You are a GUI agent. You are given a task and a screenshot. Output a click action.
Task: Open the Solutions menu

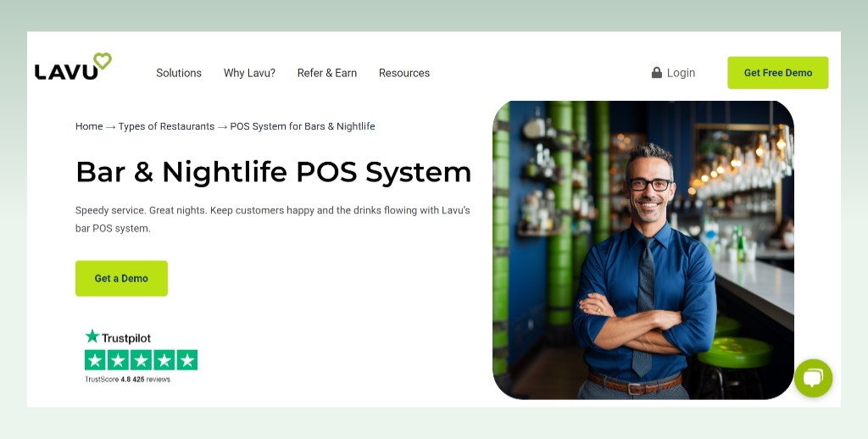[179, 73]
